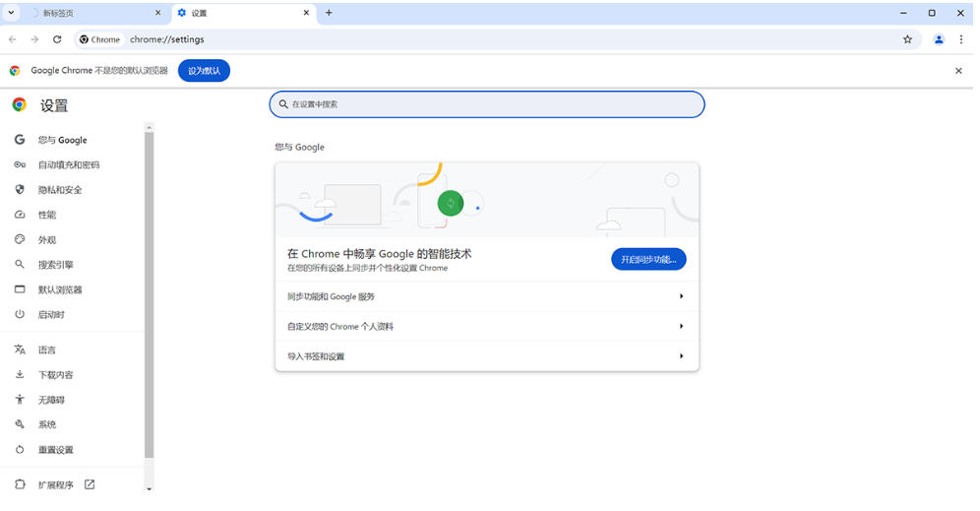This screenshot has height=511, width=980.
Task: Click the palette icon for appearance
Action: point(20,239)
